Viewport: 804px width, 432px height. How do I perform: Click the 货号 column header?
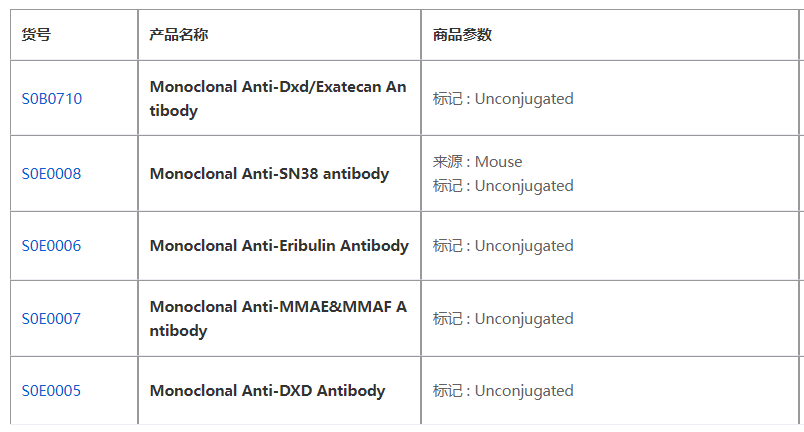point(36,35)
